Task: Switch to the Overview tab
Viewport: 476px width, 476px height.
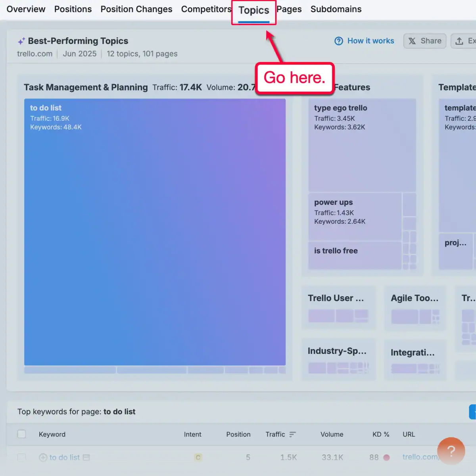Action: (x=25, y=9)
